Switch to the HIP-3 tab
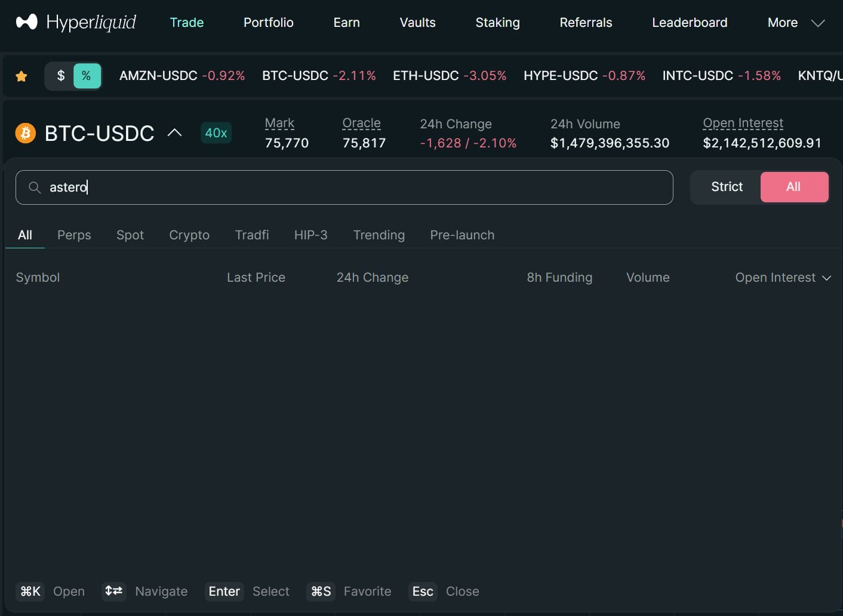Viewport: 843px width, 616px height. pyautogui.click(x=310, y=235)
